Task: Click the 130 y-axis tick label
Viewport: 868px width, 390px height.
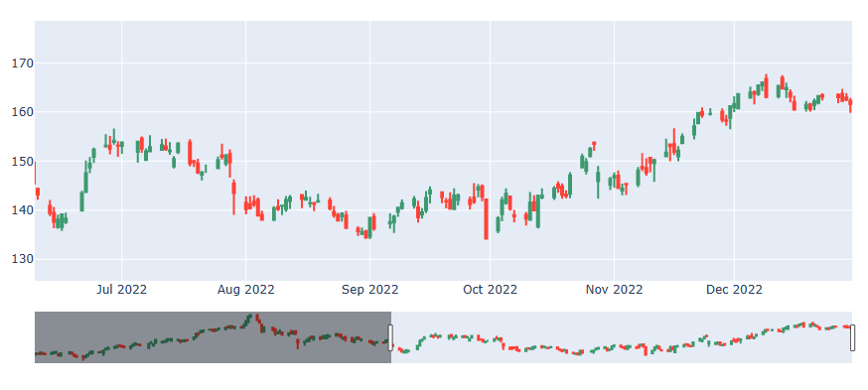Action: tap(22, 259)
